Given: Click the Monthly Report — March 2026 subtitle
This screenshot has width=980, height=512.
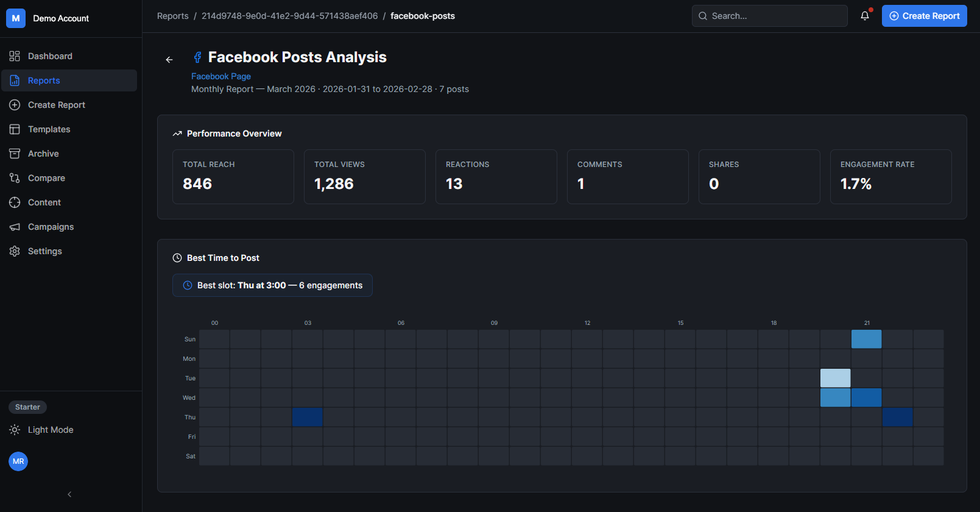Looking at the screenshot, I should [x=330, y=89].
